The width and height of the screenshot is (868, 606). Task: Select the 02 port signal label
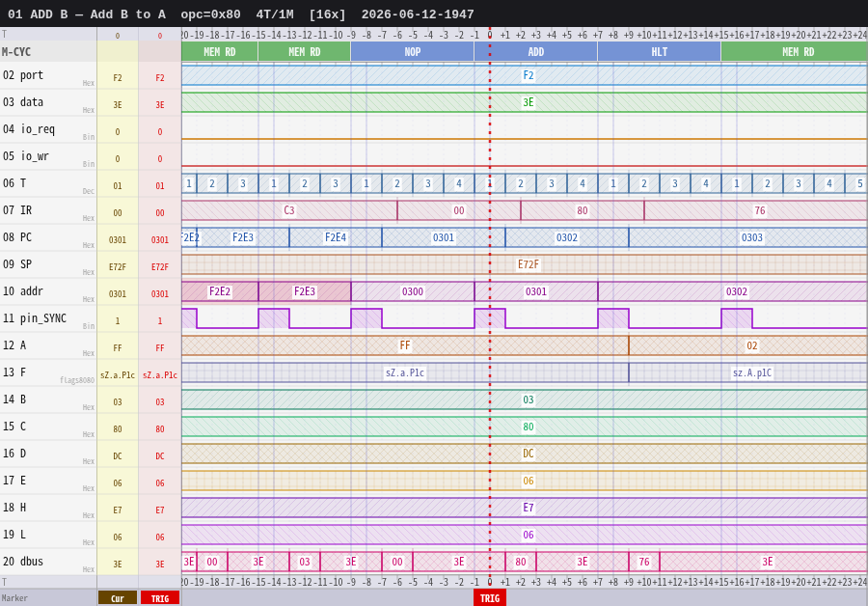coord(23,74)
